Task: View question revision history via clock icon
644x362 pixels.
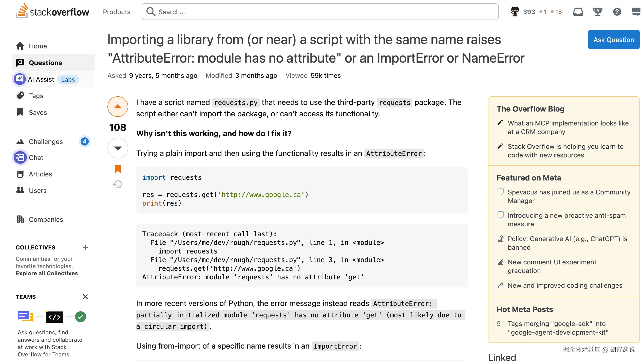Action: pyautogui.click(x=118, y=184)
